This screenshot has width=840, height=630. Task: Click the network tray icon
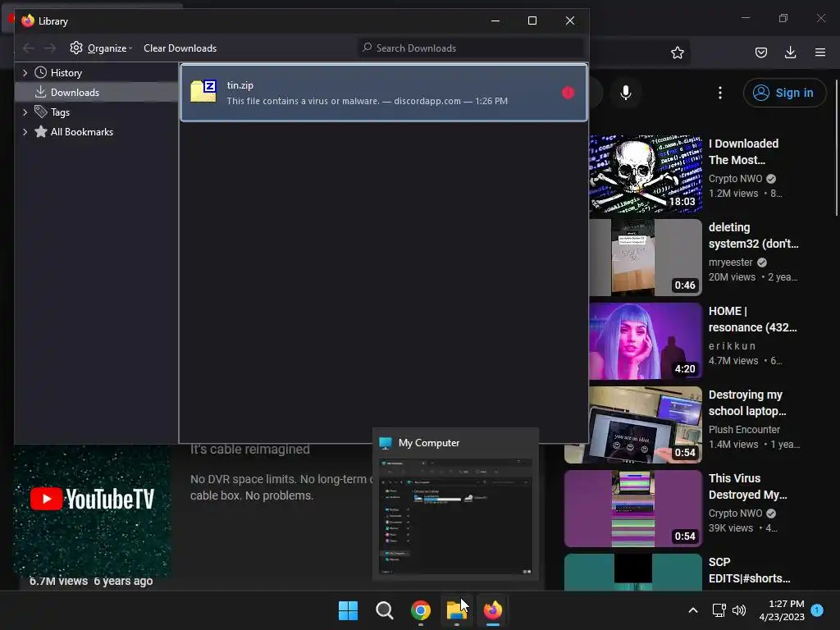(x=719, y=610)
